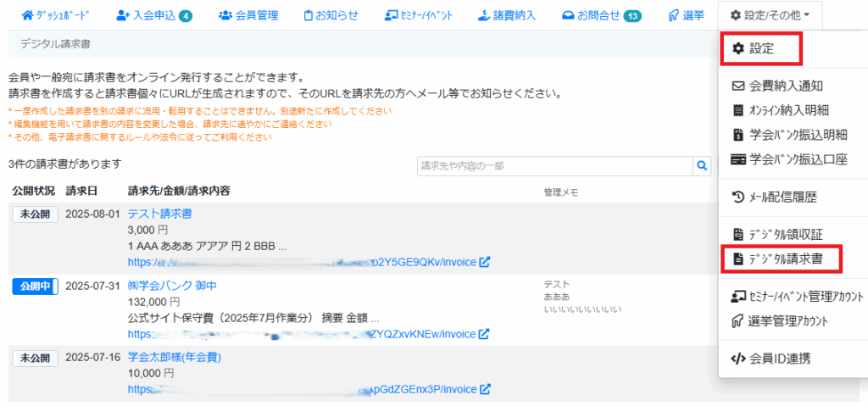Collapse the 設定/その他 dropdown menu
The image size is (868, 406).
pos(769,14)
